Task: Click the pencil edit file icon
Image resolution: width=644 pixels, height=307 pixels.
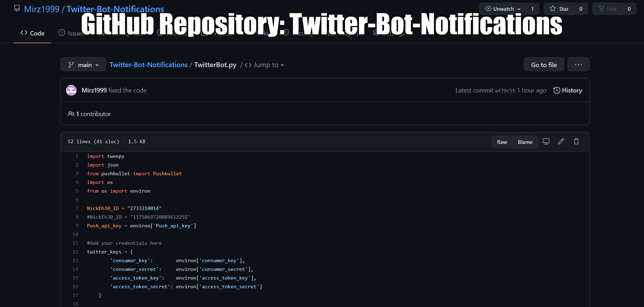Action: tap(561, 142)
